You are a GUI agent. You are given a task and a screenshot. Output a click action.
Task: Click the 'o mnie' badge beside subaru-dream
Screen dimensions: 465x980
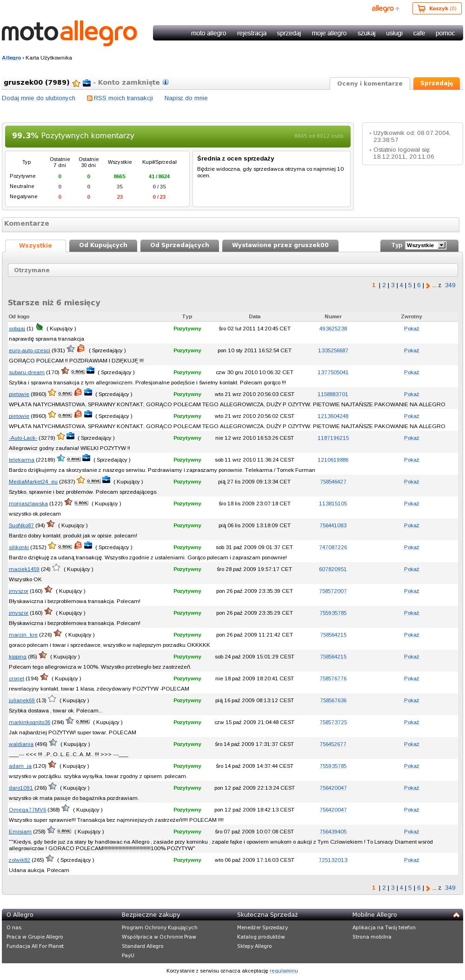[78, 371]
